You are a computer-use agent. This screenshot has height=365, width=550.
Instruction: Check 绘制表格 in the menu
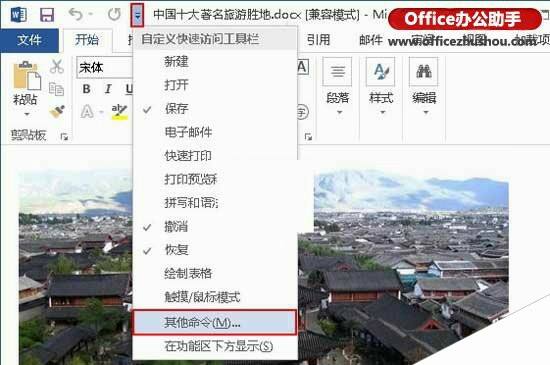(215, 273)
